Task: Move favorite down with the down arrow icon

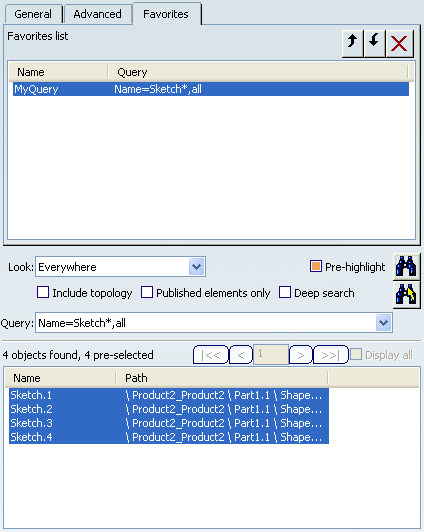Action: click(374, 43)
